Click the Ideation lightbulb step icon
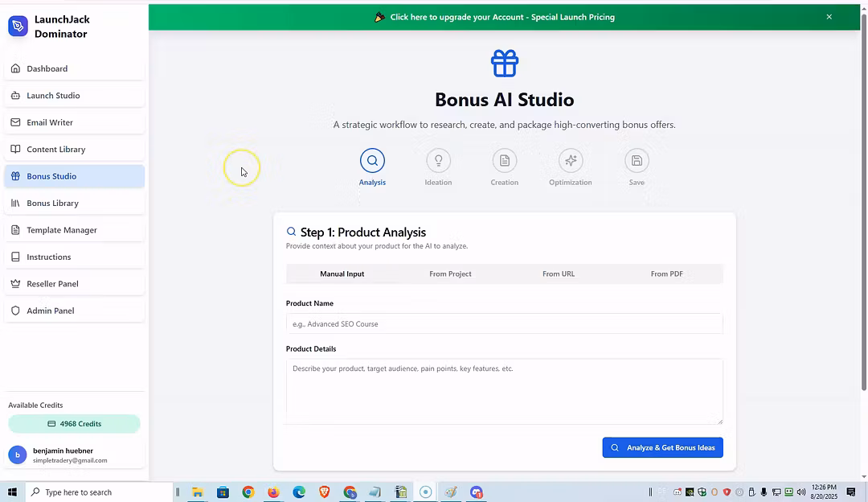 [438, 160]
